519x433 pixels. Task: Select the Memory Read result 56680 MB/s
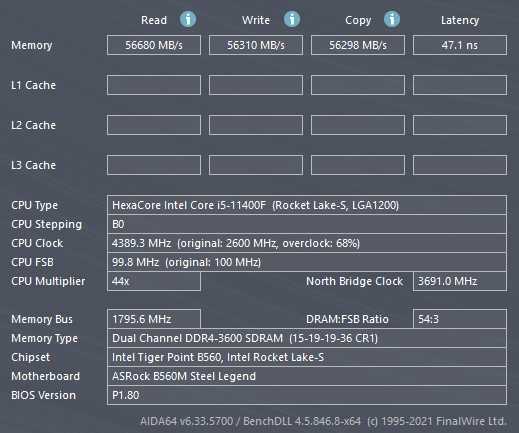point(154,45)
